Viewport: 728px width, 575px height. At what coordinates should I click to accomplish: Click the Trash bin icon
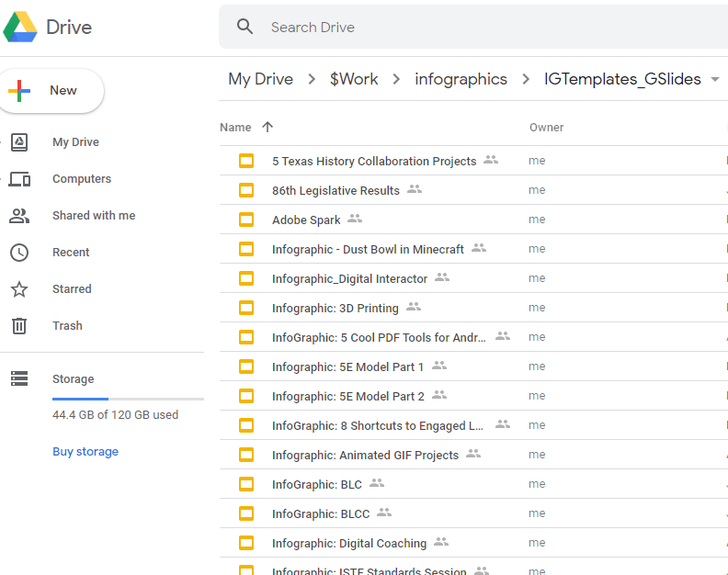[19, 326]
